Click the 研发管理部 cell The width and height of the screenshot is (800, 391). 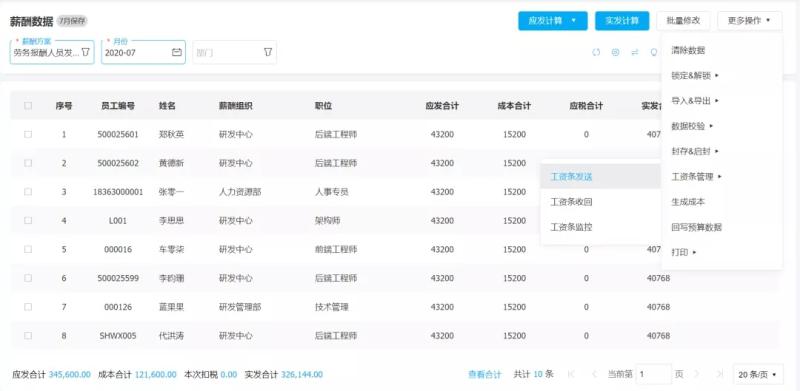(x=240, y=307)
